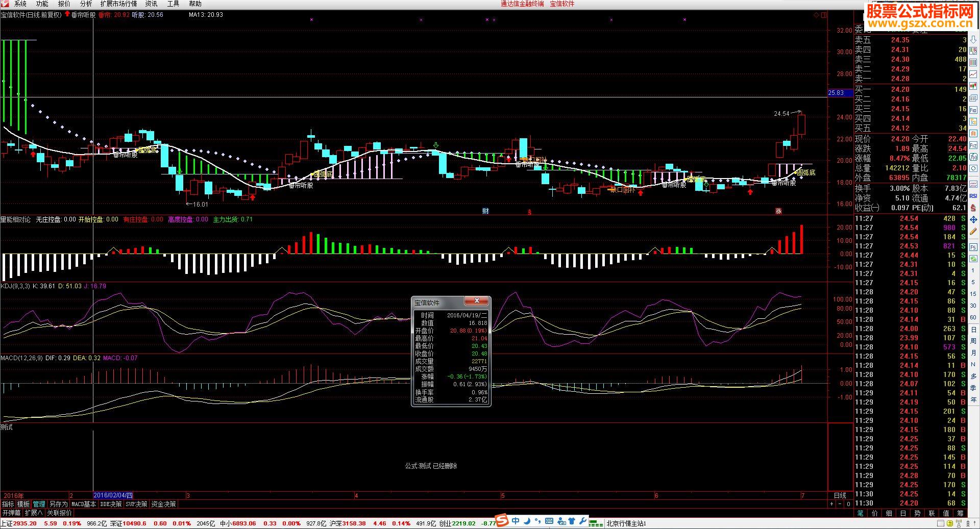Image resolution: width=980 pixels, height=529 pixels.
Task: Select the 价 tab under trade list
Action: [x=875, y=513]
